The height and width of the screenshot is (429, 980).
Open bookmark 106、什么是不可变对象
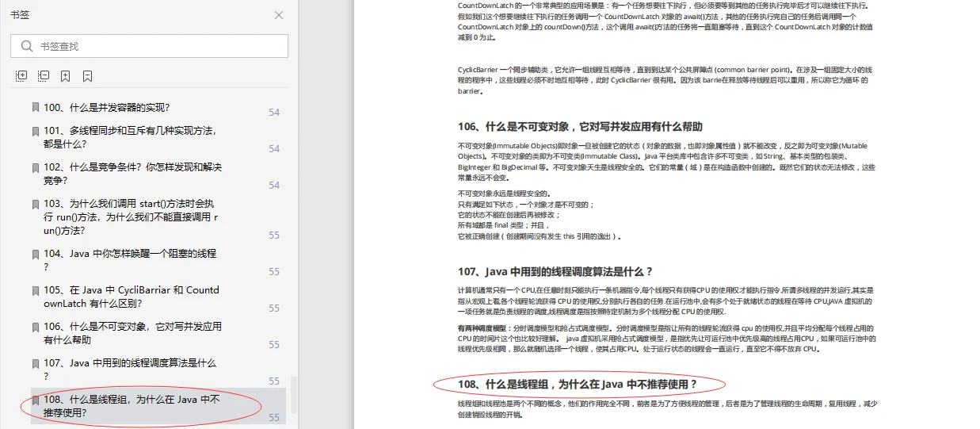(133, 333)
